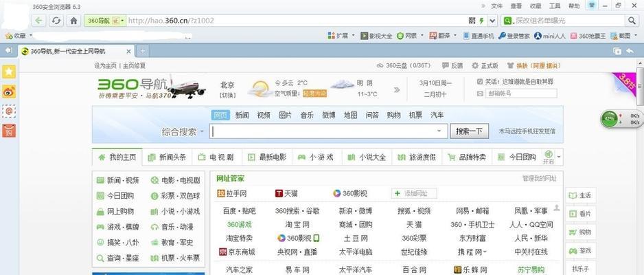This screenshot has height=275, width=644.
Task: Open the search box suggestions dropdown arrow
Action: [439, 131]
